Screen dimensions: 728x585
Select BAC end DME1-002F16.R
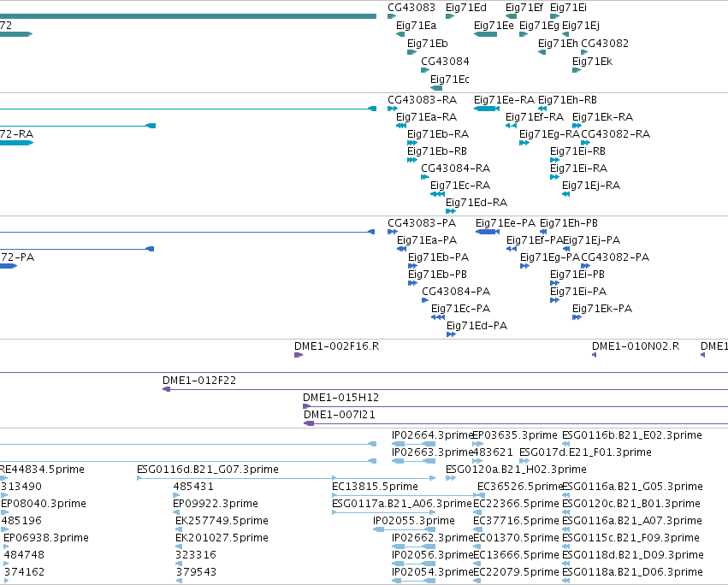pos(336,347)
